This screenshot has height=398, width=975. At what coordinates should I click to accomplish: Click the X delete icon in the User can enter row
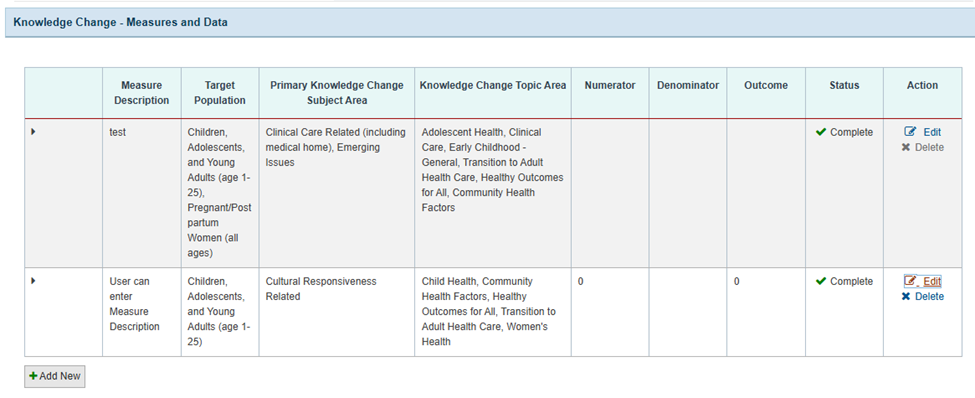point(906,297)
